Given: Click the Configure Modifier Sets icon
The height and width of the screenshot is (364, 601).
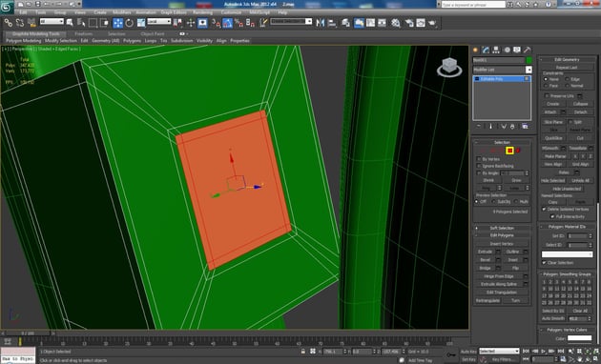Looking at the screenshot, I should (x=525, y=127).
